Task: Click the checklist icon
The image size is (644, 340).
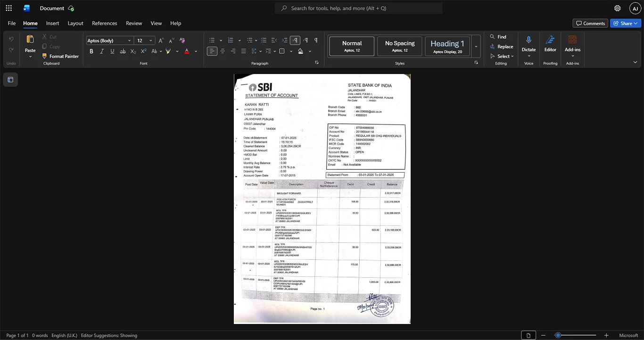Action: [x=264, y=41]
